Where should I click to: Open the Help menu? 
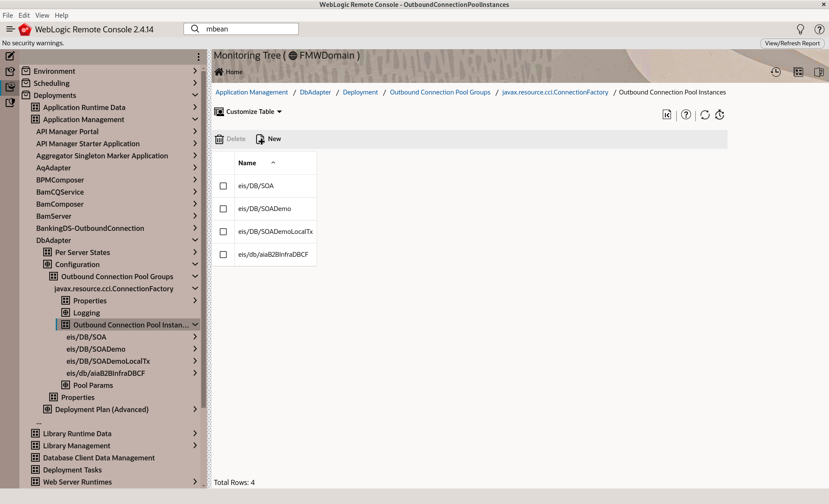point(61,15)
